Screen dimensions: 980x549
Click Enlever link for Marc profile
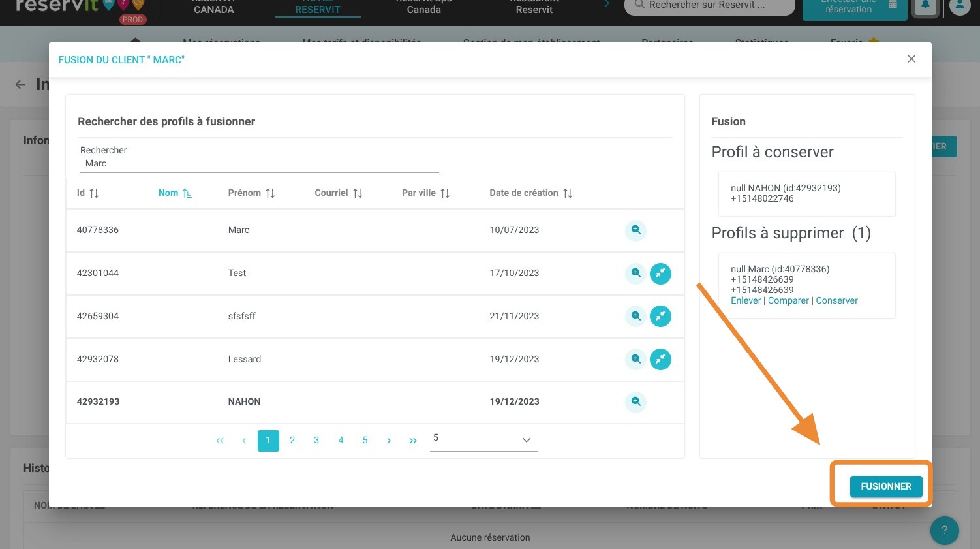pyautogui.click(x=746, y=300)
